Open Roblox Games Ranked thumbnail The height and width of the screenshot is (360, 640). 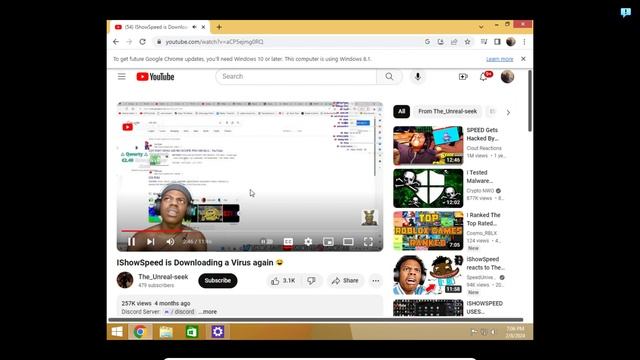click(x=428, y=231)
